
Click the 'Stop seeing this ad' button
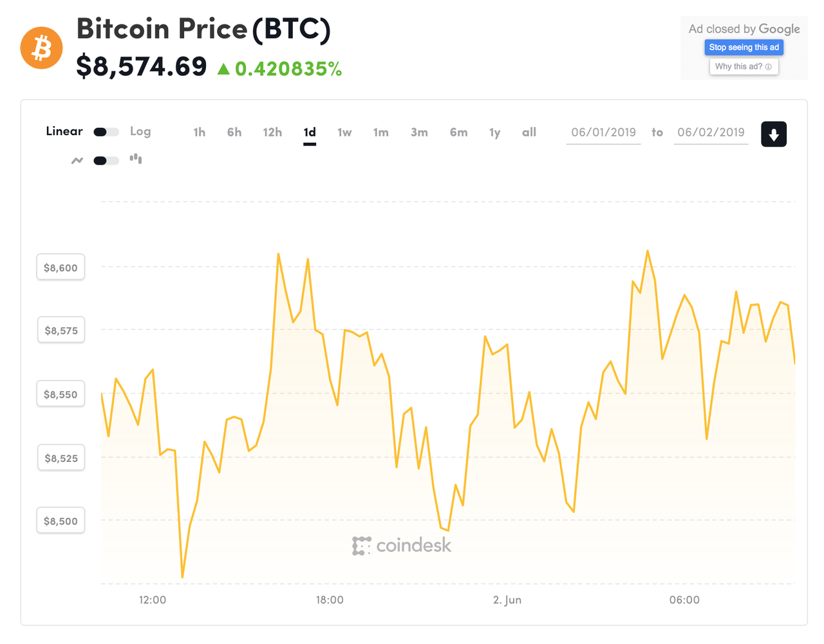(744, 47)
